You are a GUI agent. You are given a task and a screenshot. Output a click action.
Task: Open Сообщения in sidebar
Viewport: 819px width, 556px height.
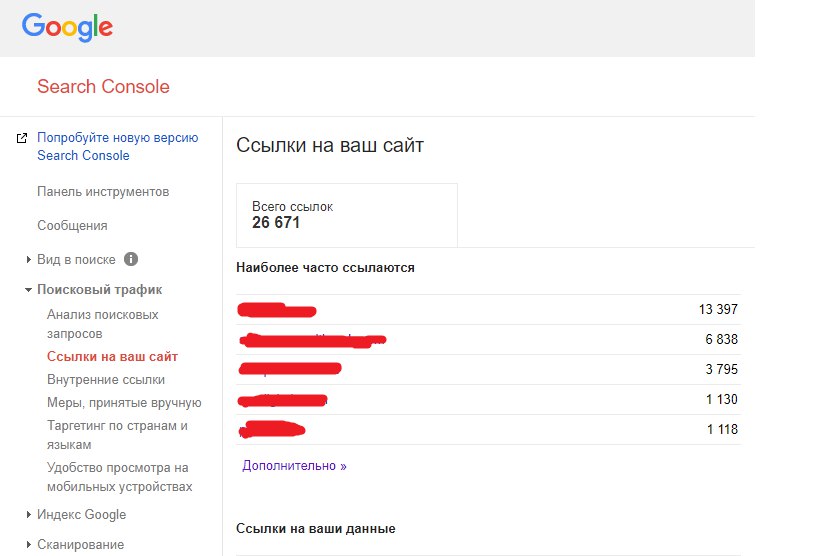[72, 226]
